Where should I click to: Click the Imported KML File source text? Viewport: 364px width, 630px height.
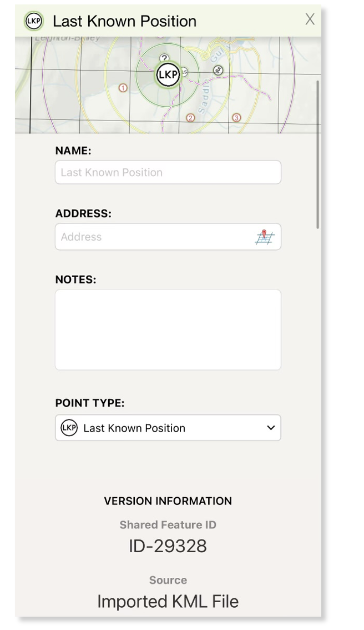point(168,602)
